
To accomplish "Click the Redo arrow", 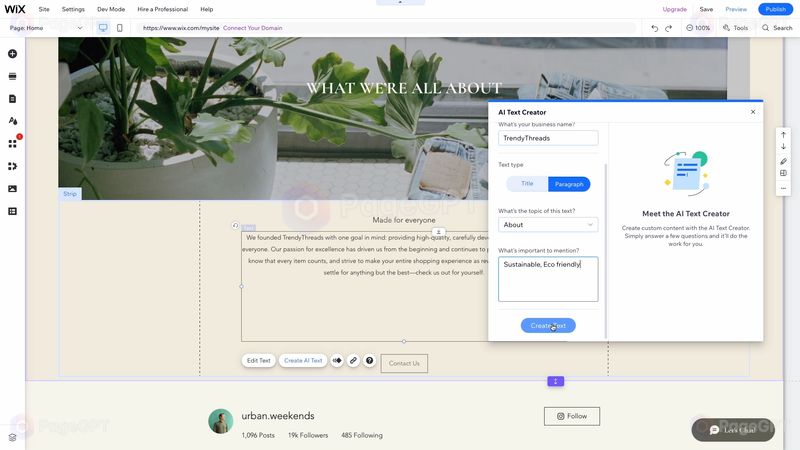I will (668, 28).
